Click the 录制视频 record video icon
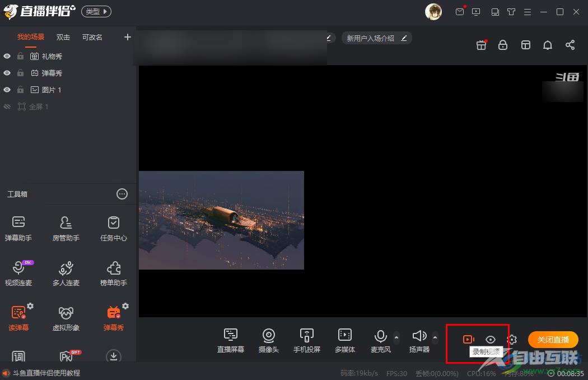 [468, 339]
